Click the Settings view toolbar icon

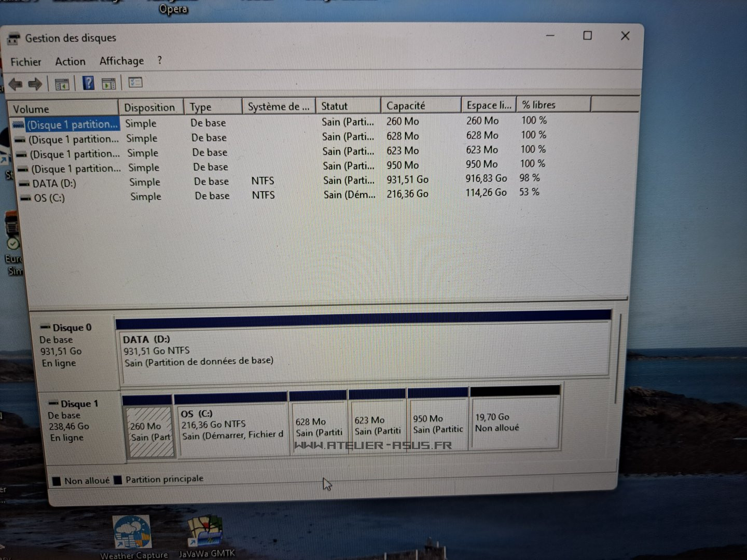click(135, 82)
